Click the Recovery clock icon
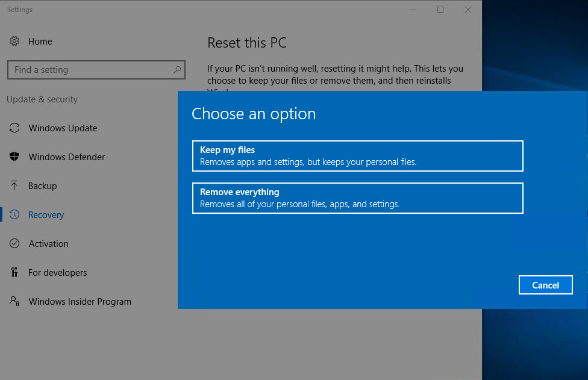 point(14,214)
